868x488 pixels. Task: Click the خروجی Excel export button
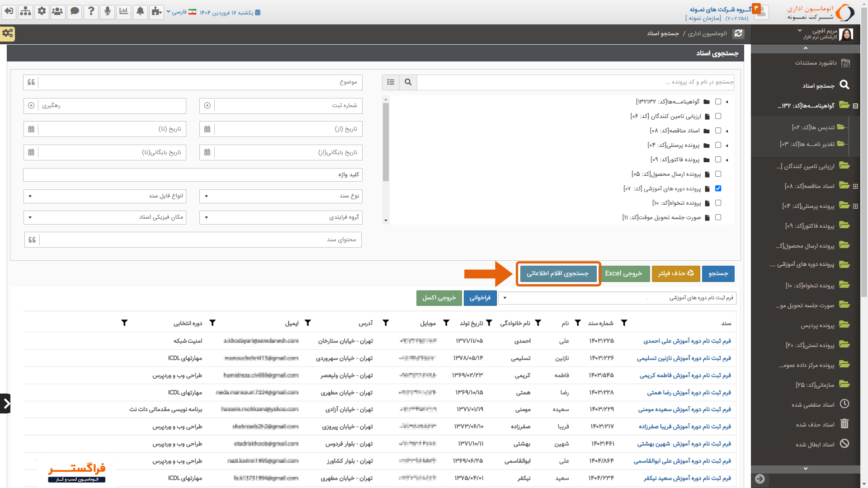(x=625, y=273)
